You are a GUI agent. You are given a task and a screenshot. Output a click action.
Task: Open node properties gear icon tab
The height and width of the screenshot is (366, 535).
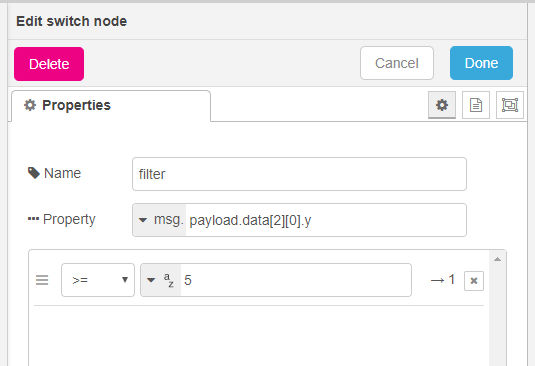click(x=442, y=105)
